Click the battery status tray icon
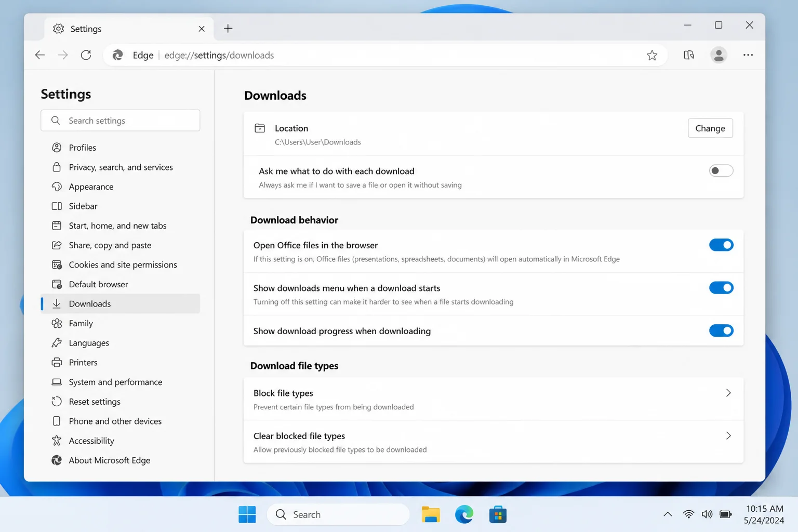798x532 pixels. [x=726, y=514]
